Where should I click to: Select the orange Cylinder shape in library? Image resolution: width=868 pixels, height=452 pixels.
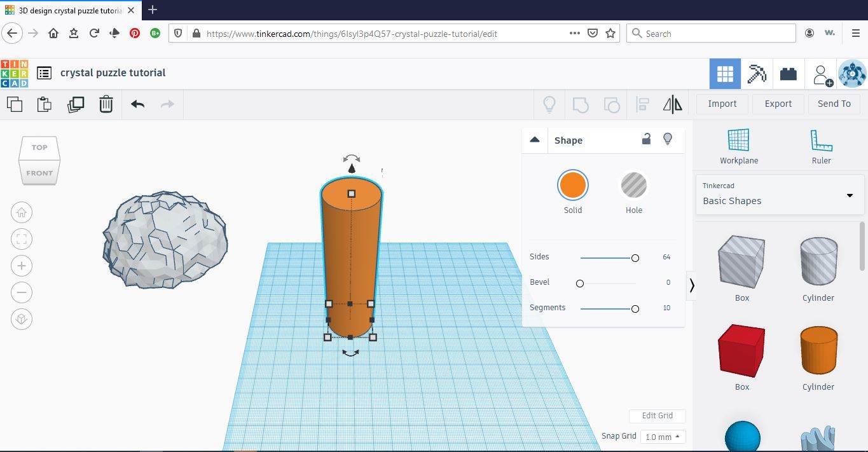point(818,350)
